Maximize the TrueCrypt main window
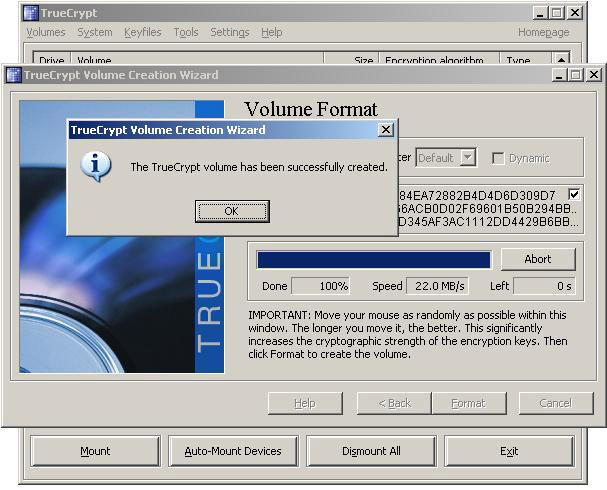This screenshot has width=607, height=490. (557, 13)
